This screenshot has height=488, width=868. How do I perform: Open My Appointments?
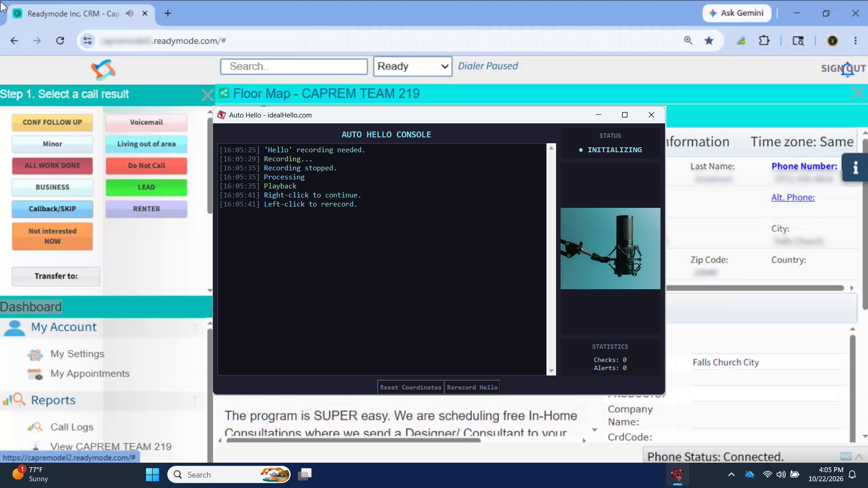pyautogui.click(x=90, y=374)
